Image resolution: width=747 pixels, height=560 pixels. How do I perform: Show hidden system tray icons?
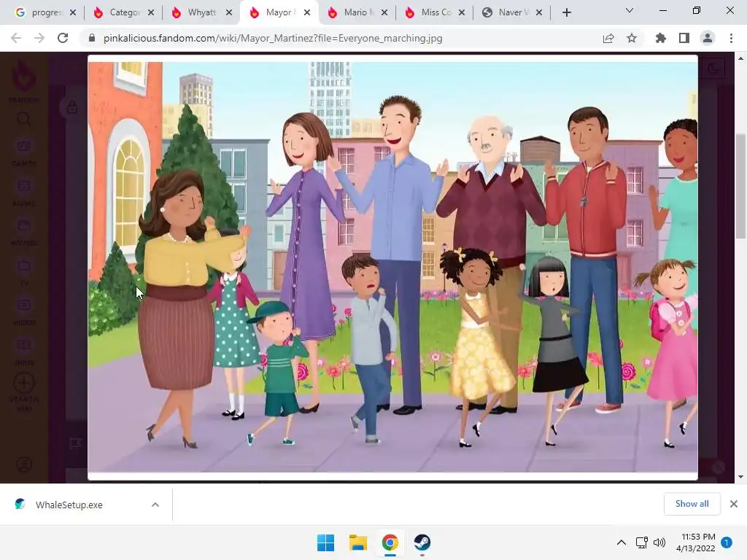pyautogui.click(x=622, y=542)
